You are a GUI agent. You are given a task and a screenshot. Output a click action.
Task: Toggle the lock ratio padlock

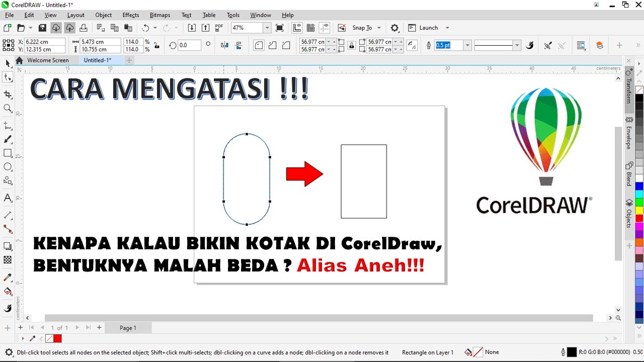[x=157, y=45]
